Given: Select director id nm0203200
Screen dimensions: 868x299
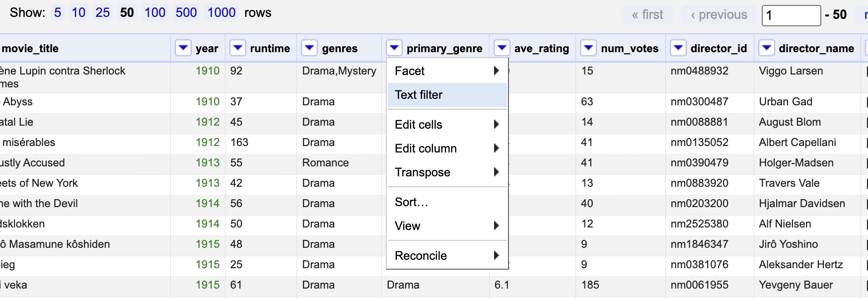Looking at the screenshot, I should pos(699,204).
